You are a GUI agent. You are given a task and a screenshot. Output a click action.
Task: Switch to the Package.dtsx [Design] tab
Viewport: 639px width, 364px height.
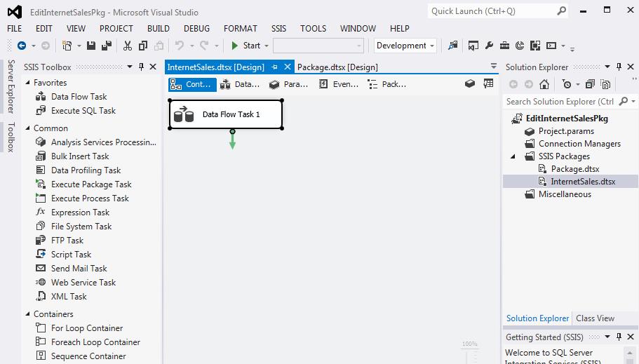(337, 67)
